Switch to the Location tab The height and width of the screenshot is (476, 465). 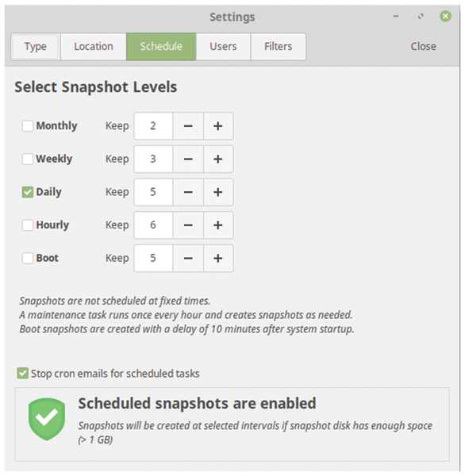[94, 47]
